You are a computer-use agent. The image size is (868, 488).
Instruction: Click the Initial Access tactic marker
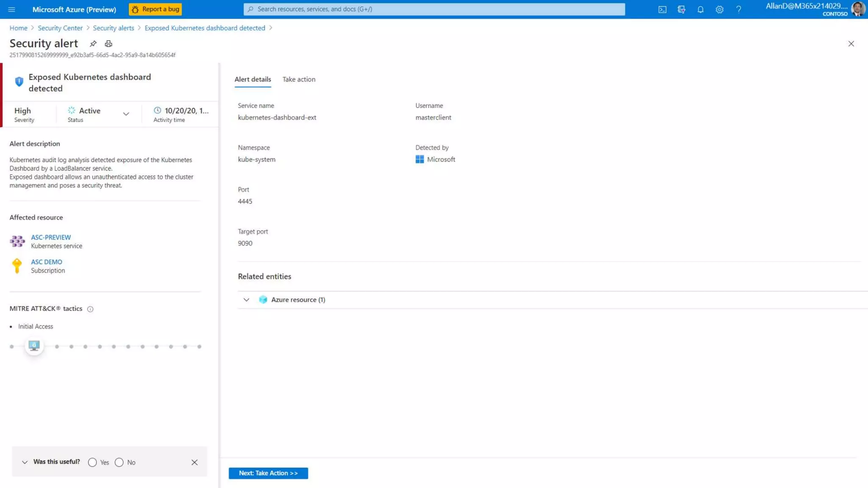pos(34,346)
